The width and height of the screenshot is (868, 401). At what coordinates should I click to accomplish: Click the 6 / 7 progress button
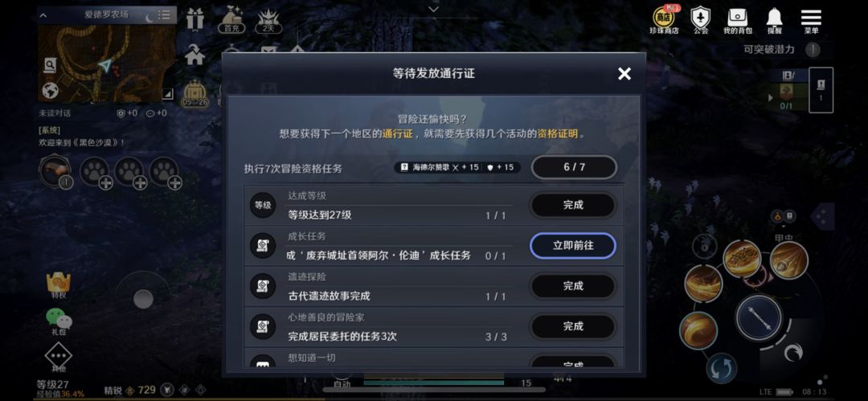pos(574,167)
